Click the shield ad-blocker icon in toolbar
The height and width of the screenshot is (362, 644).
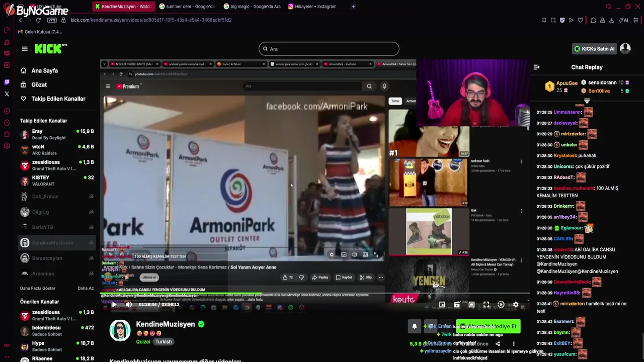point(562,20)
